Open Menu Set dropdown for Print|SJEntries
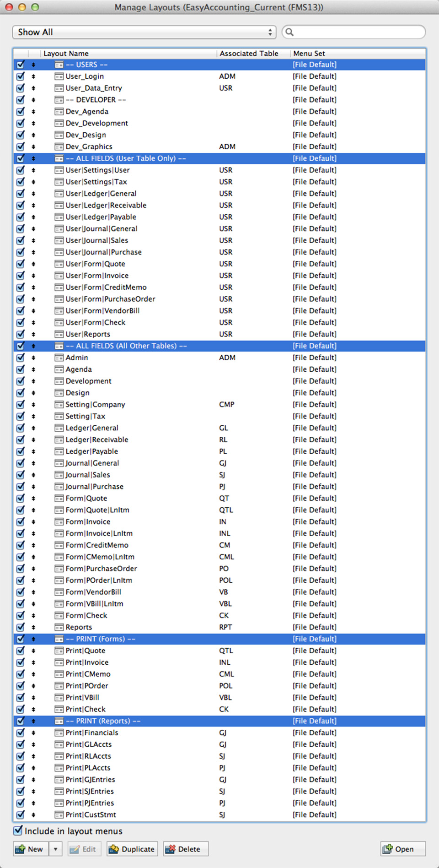Viewport: 439px width, 868px height. pos(315,792)
